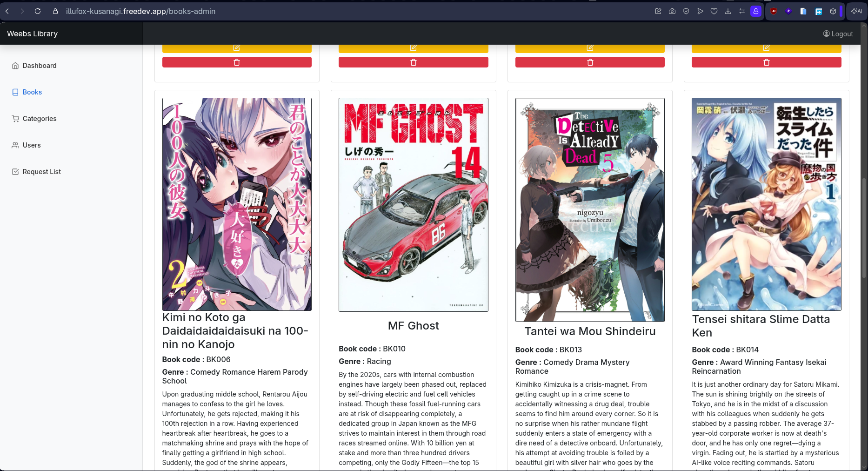Click the Kimihiko Kimizuka synopsis paragraph
This screenshot has width=868, height=471.
(590, 425)
